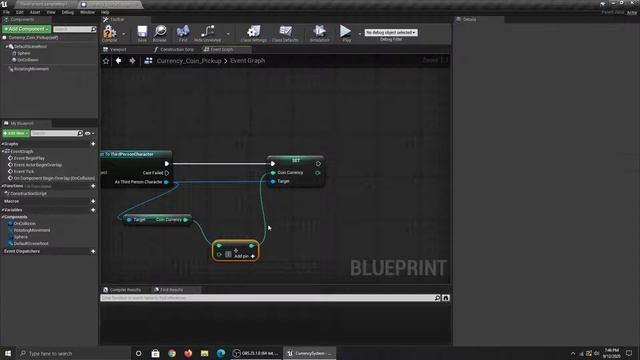
Task: Navigate back in graph history
Action: point(118,61)
